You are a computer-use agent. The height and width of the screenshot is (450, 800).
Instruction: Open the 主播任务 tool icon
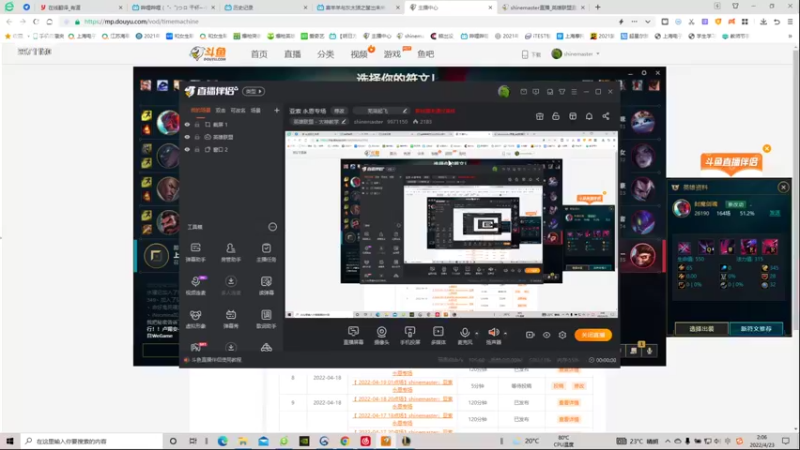click(x=266, y=252)
